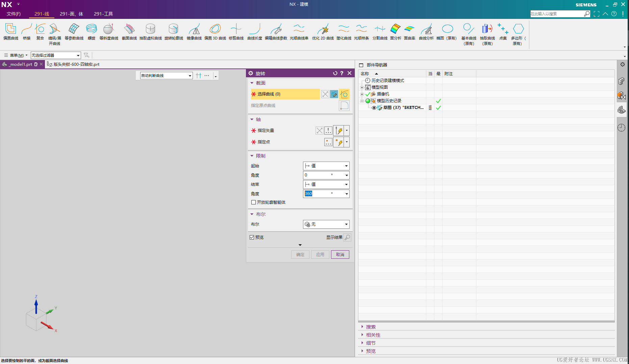
Task: Select the 偏置曲线 offset curve tool
Action: [x=11, y=32]
